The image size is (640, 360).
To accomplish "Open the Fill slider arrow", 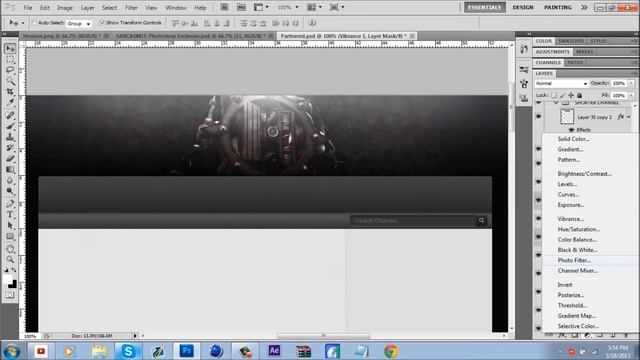I will click(631, 95).
